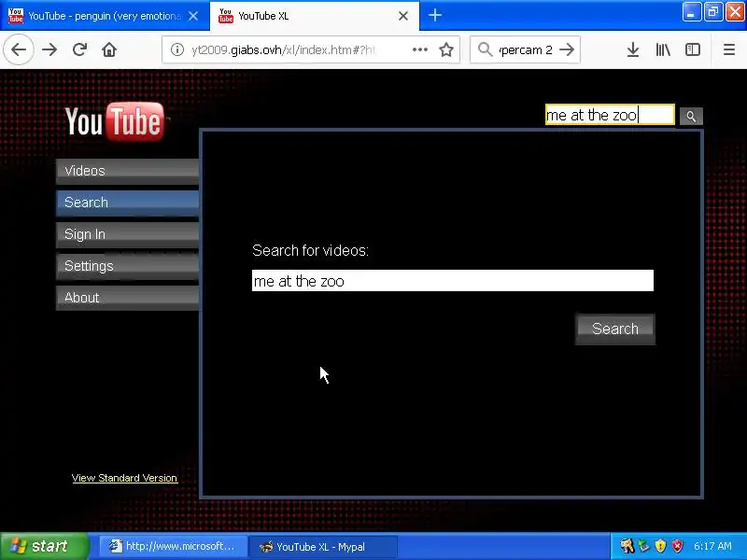Select the YouTube XL tab
This screenshot has width=747, height=560.
click(315, 16)
